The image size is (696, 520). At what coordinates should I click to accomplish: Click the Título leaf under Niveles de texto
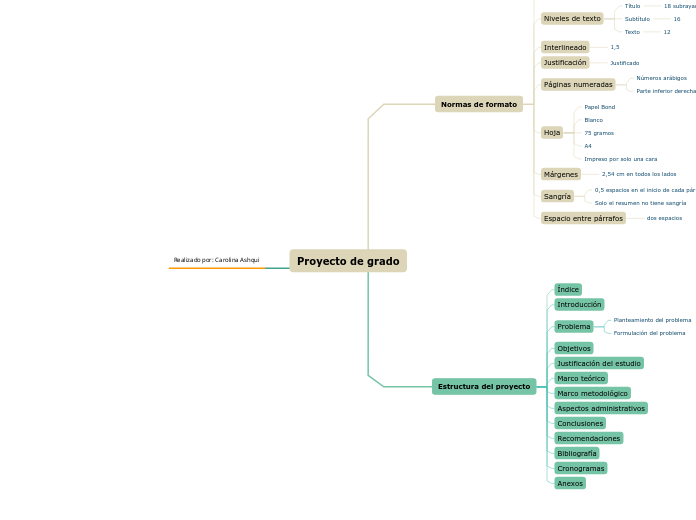pos(632,6)
